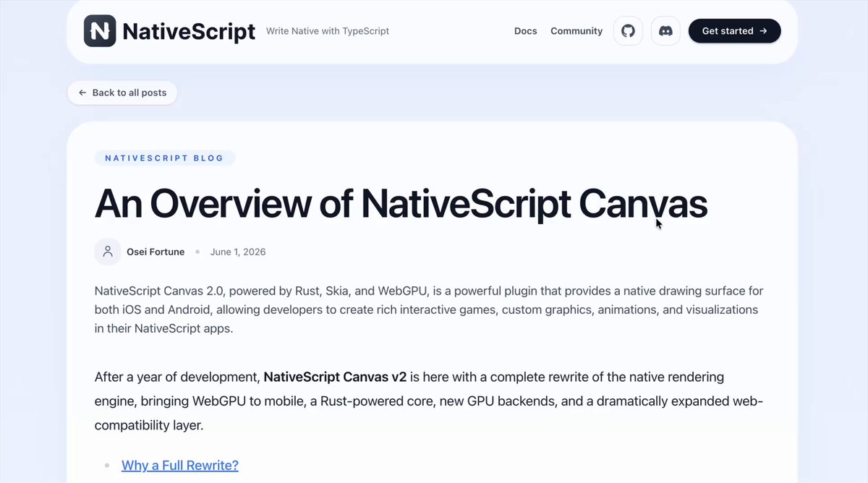This screenshot has height=483, width=868.
Task: Click the dot separator beside the date
Action: click(x=197, y=252)
